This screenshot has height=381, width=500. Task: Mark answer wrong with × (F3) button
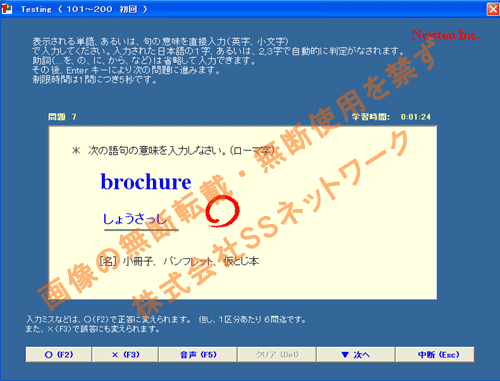point(125,354)
